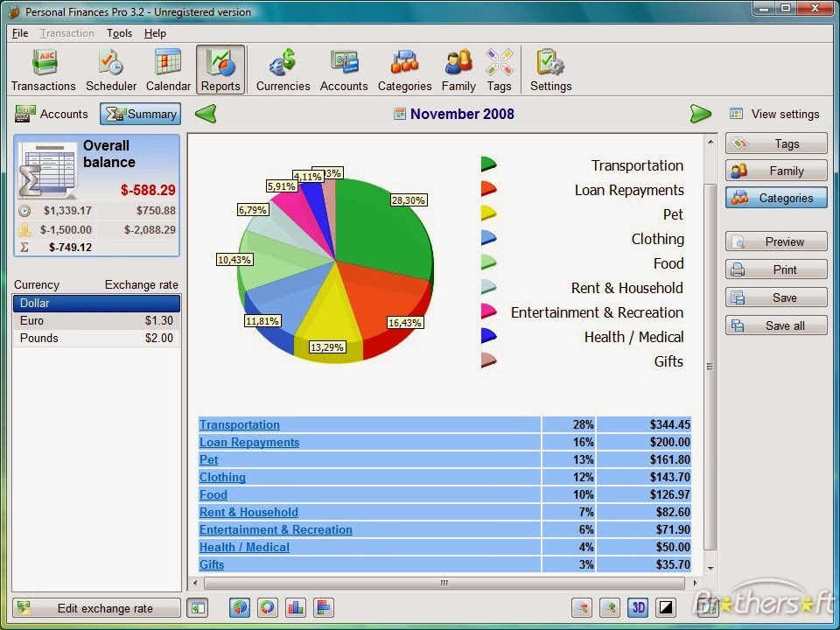Click the 16,43% pie slice label
The height and width of the screenshot is (630, 840).
(405, 323)
